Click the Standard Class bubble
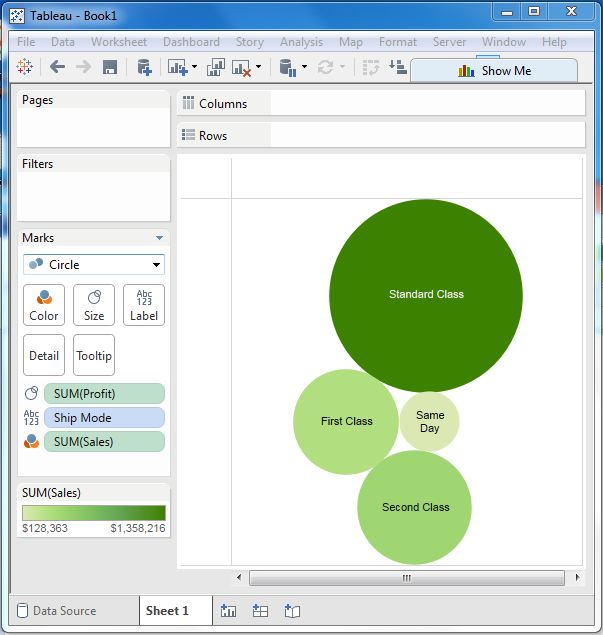603x635 pixels. coord(426,294)
